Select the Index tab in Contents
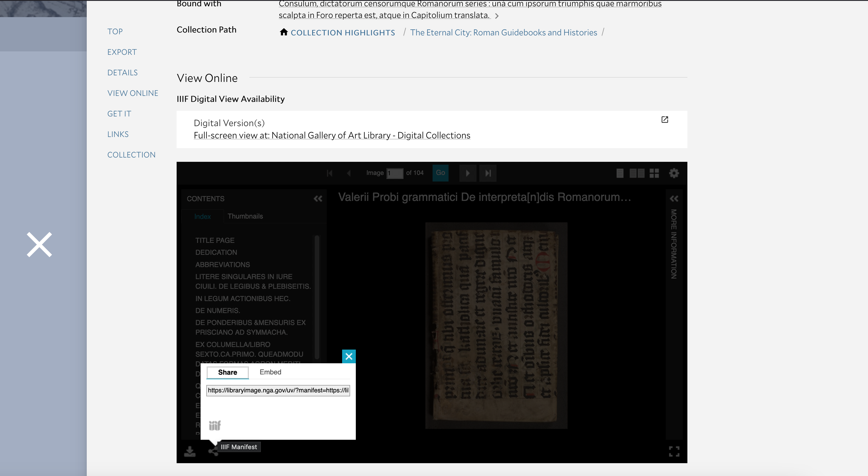The height and width of the screenshot is (476, 868). click(203, 216)
